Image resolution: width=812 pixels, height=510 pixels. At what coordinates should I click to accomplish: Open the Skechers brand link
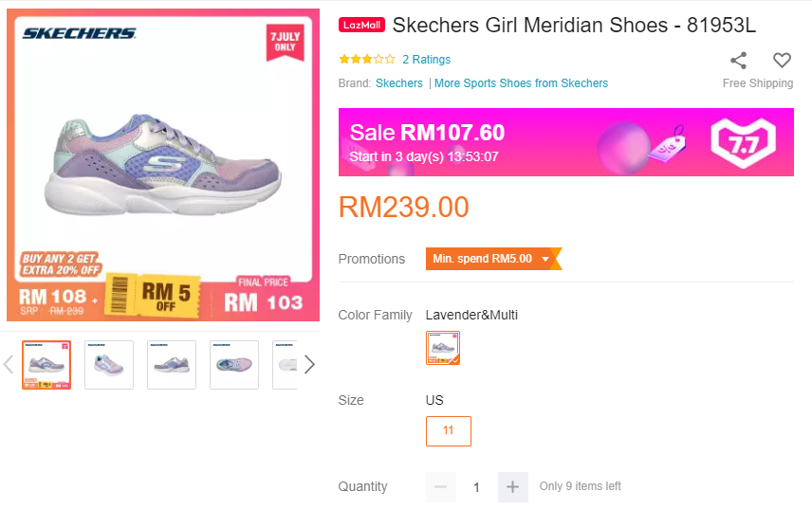click(x=399, y=83)
